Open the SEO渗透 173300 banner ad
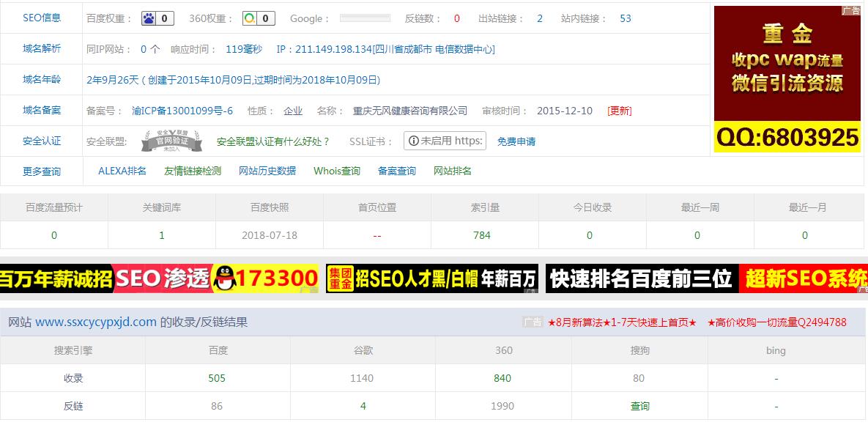This screenshot has height=425, width=868. (x=160, y=278)
